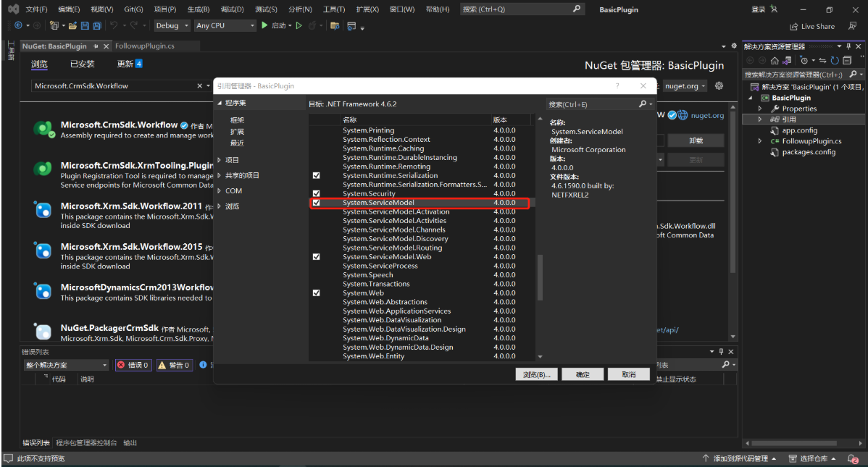This screenshot has width=868, height=467.
Task: Click the start without debugging outline play icon
Action: [x=299, y=25]
